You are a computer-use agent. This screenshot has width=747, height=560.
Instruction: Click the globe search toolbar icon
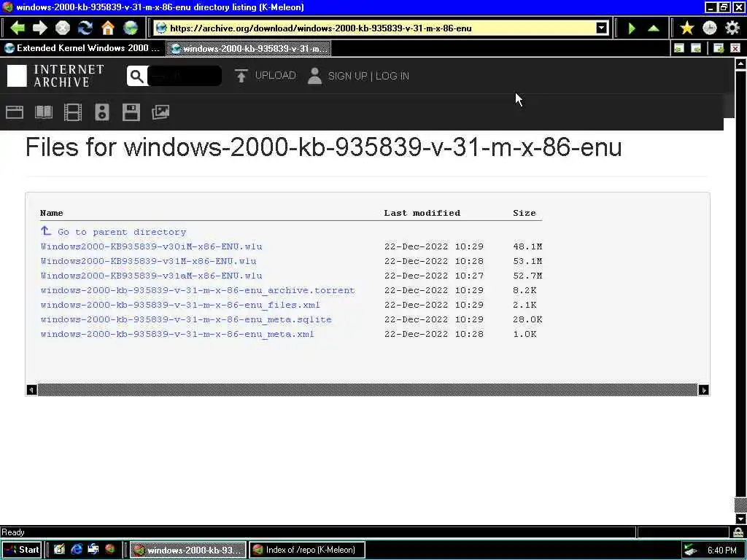pos(131,28)
